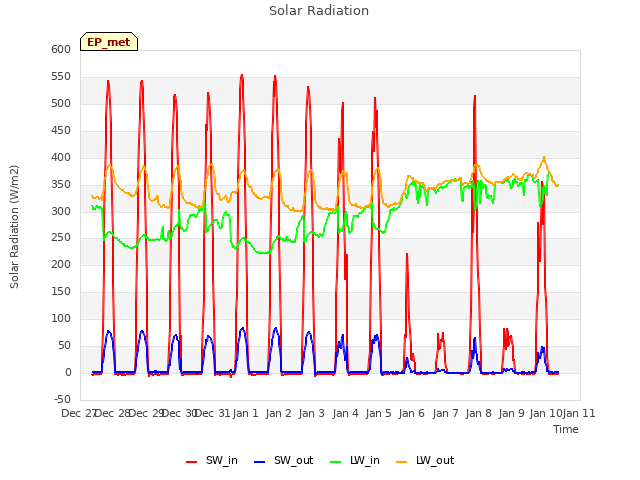Click the 0 y-axis tick label
This screenshot has height=480, width=640.
point(68,372)
